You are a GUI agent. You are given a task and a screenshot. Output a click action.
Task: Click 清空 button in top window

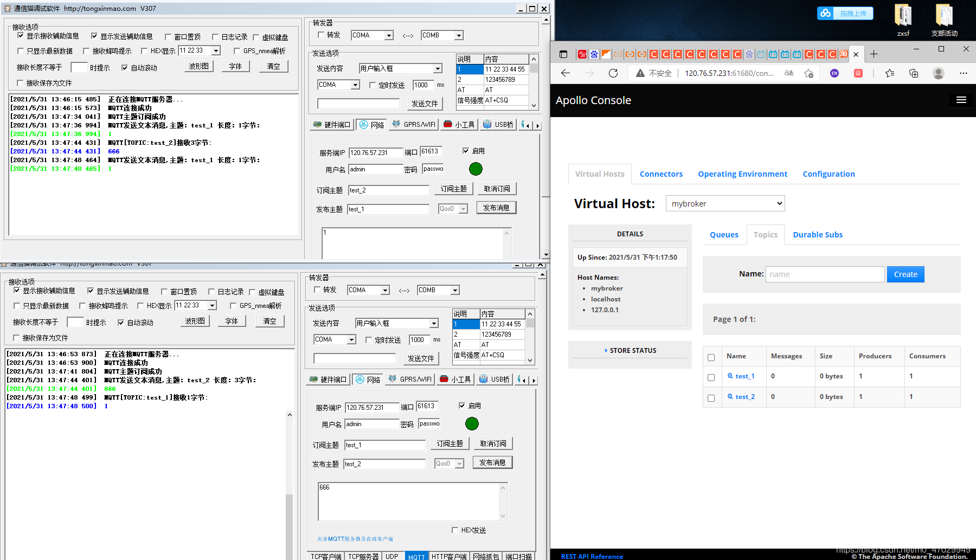(x=274, y=66)
